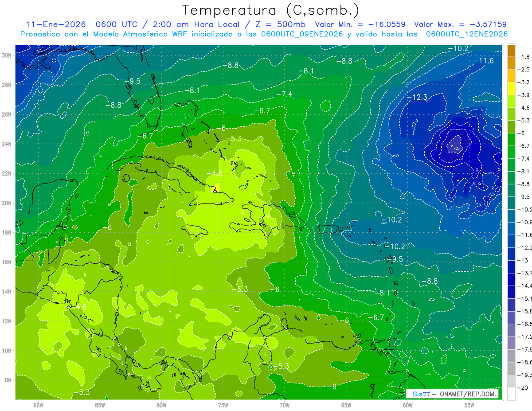Click the colorbar label '-2.5'
The image size is (532, 411).
coord(524,70)
